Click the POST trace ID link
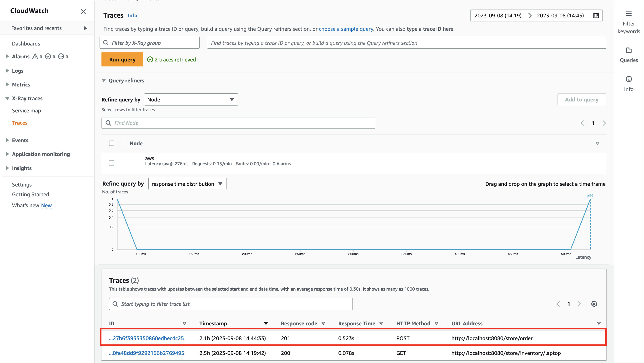644x363 pixels. [x=147, y=338]
